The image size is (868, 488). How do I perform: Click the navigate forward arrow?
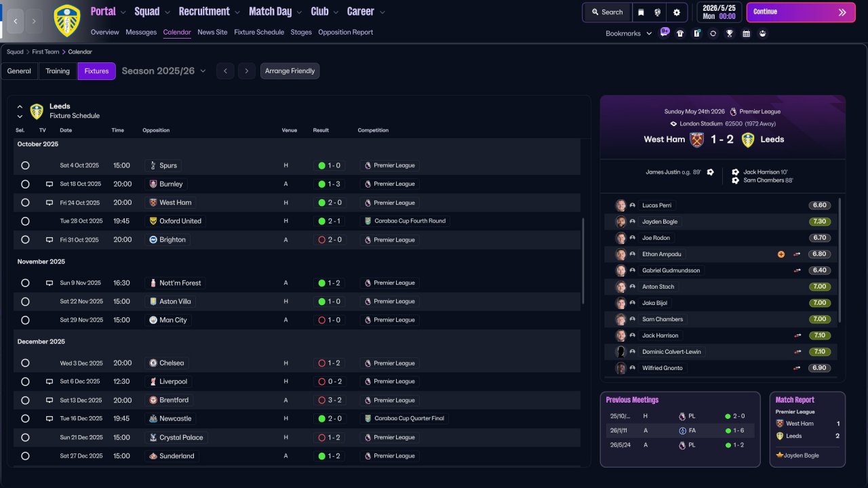[35, 21]
